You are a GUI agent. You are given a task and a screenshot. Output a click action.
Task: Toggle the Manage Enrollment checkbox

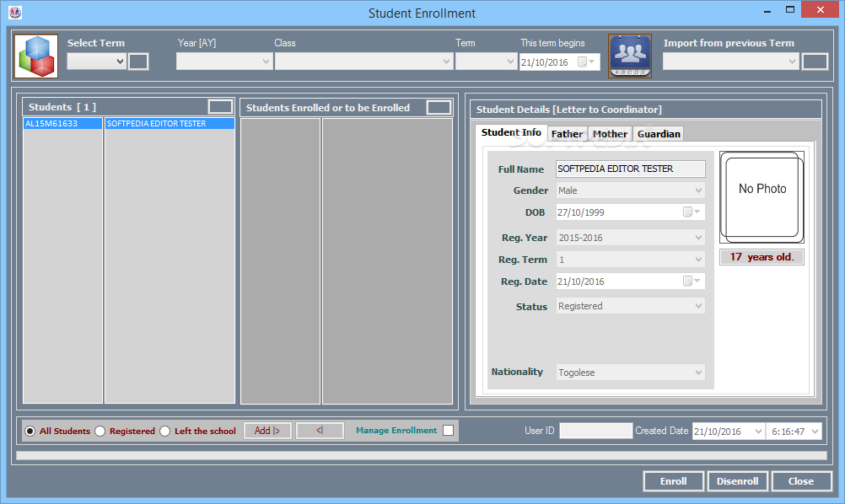pyautogui.click(x=449, y=430)
